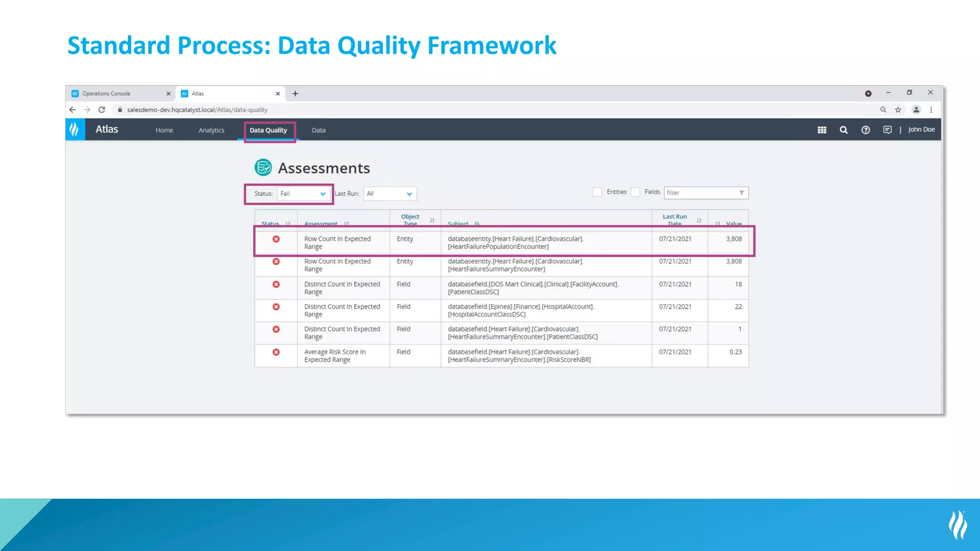
Task: Click HeartFailurePopulationEncounter subject text
Action: coord(516,243)
